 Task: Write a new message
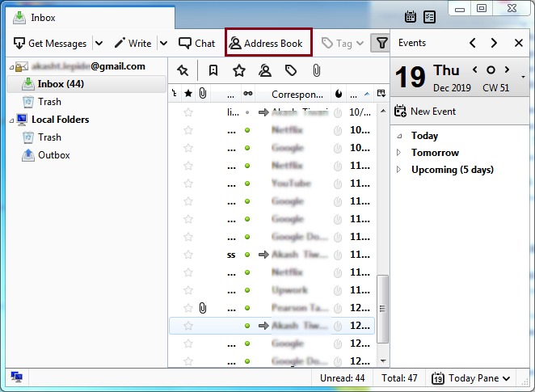click(x=133, y=44)
